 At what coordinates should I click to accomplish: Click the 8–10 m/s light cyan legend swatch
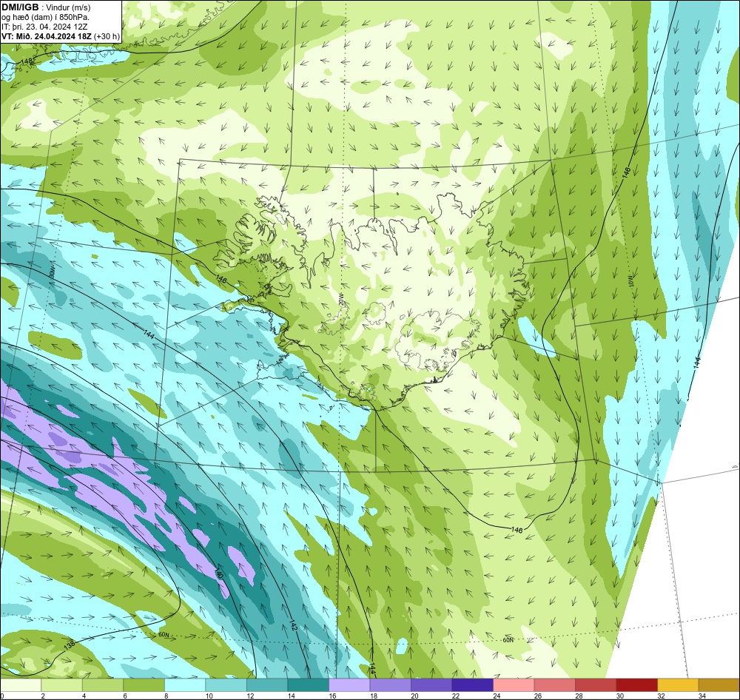[x=185, y=685]
